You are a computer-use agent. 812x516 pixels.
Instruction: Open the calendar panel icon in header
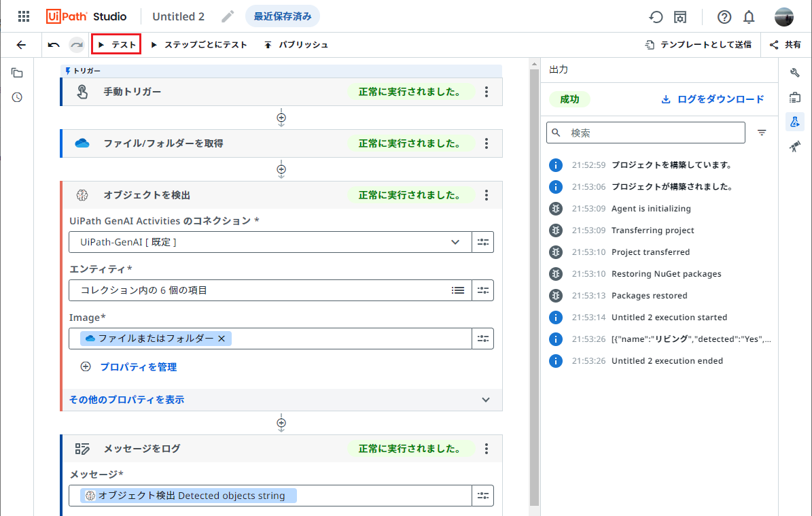point(680,17)
